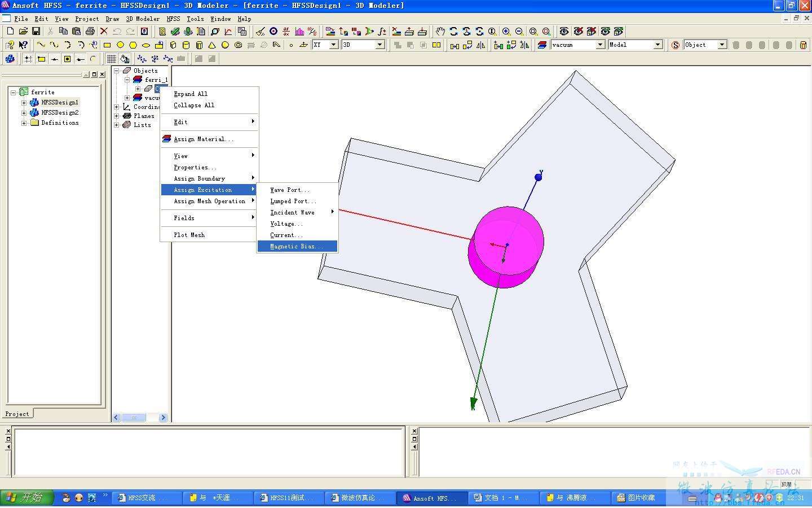Image resolution: width=812 pixels, height=508 pixels.
Task: Select Assign Material in context menu
Action: point(209,139)
